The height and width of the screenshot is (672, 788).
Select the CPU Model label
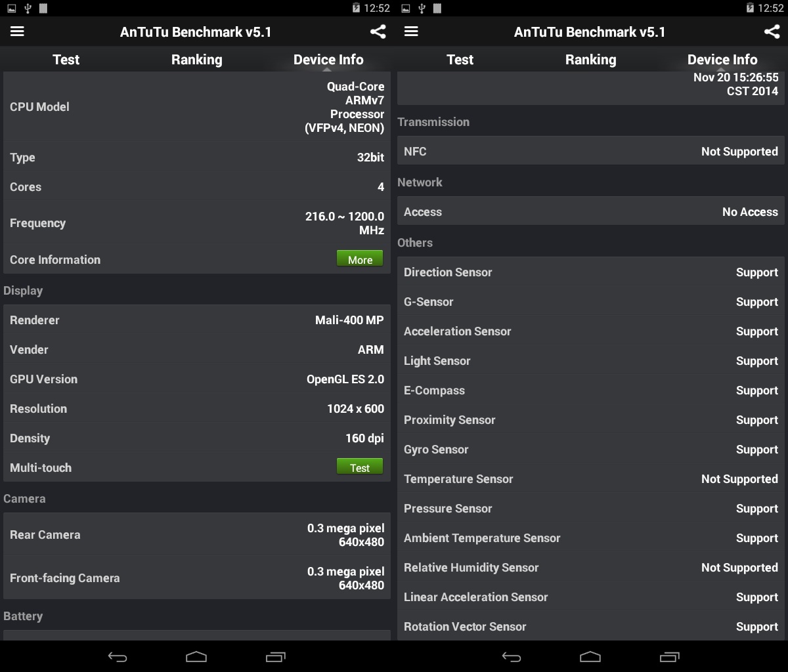pos(39,107)
